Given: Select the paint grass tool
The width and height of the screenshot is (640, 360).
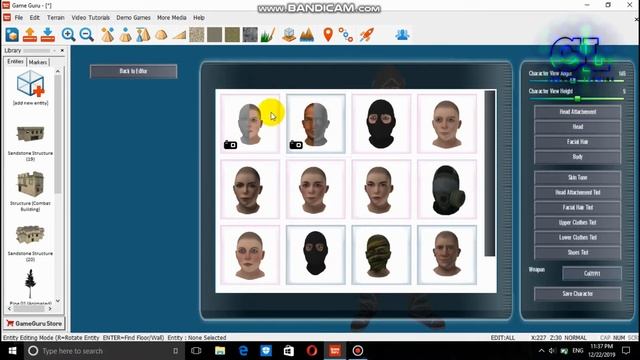Looking at the screenshot, I should (268, 35).
